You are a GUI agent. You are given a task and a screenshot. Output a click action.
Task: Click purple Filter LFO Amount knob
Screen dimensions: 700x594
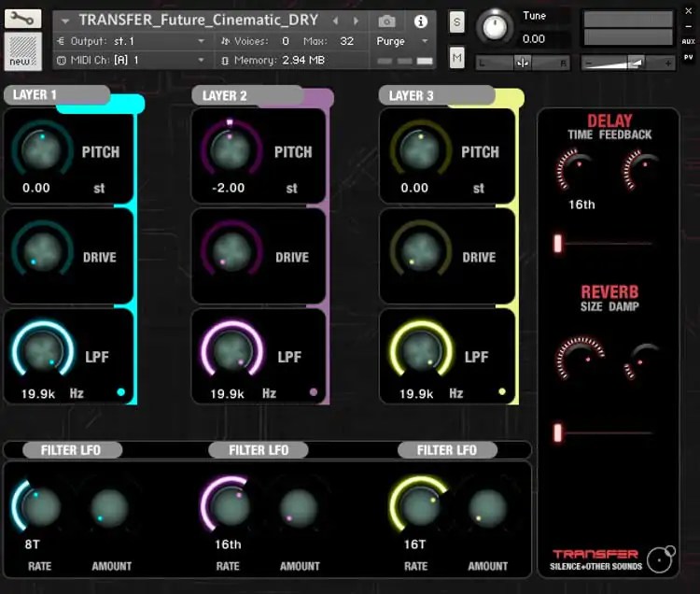tap(299, 508)
